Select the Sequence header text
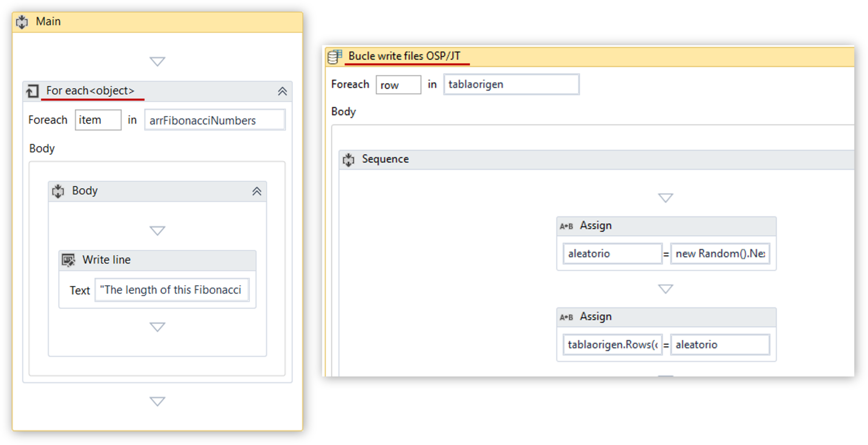Image resolution: width=868 pixels, height=445 pixels. (385, 159)
